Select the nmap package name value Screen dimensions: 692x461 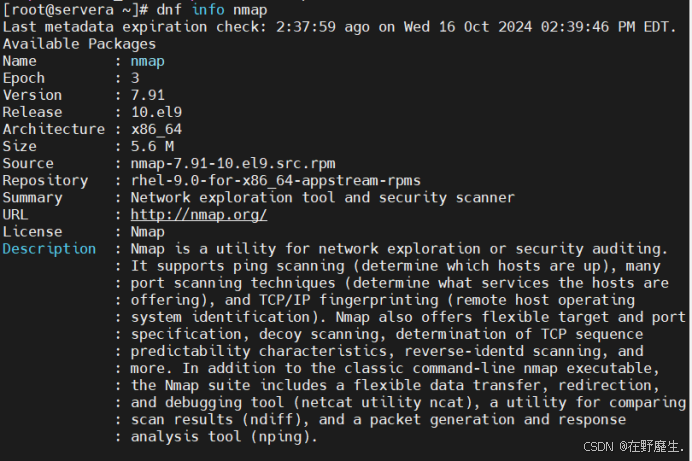[x=147, y=61]
